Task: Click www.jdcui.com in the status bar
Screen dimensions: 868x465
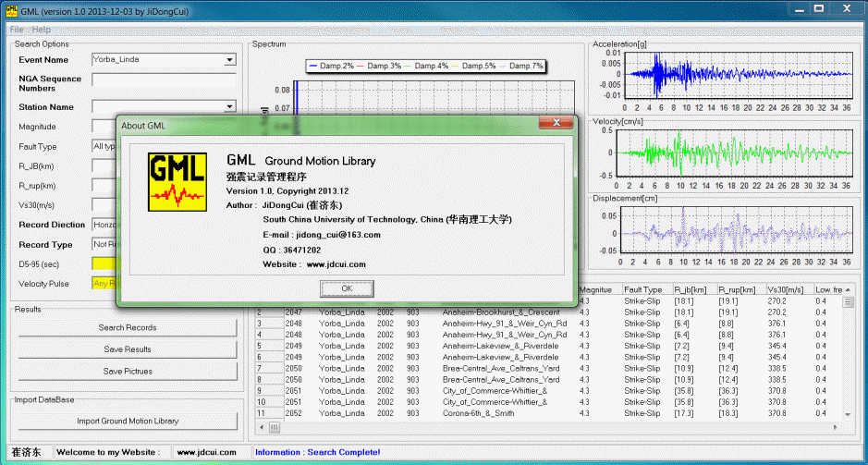Action: pos(207,452)
